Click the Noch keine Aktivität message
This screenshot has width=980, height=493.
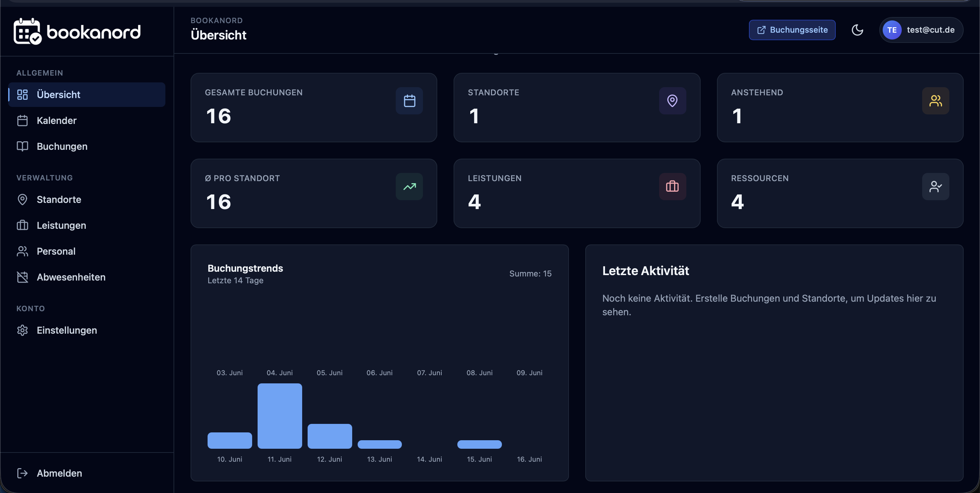(x=769, y=305)
